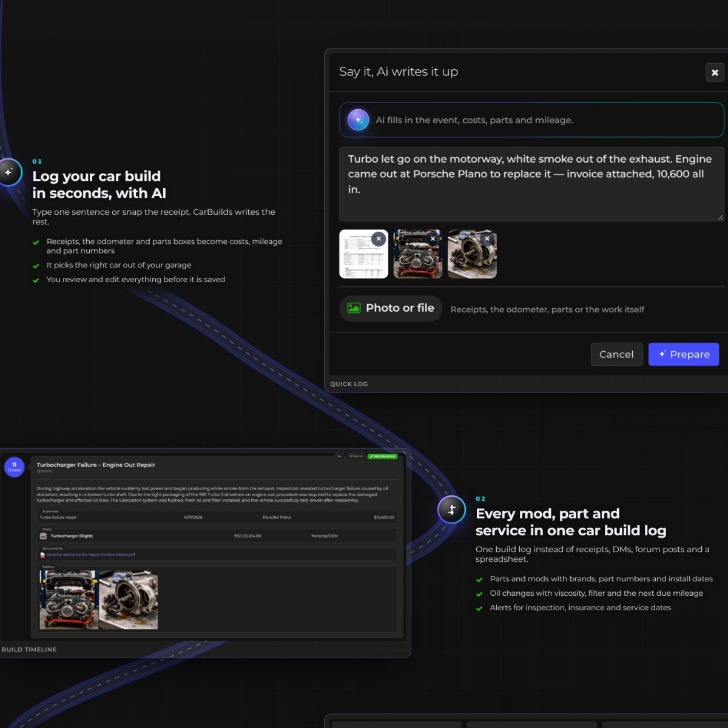
Task: Close the Say it, Ai writes it up dialog
Action: (715, 72)
